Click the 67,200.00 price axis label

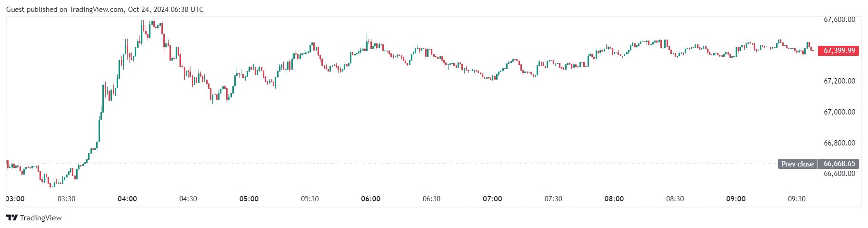coord(839,81)
